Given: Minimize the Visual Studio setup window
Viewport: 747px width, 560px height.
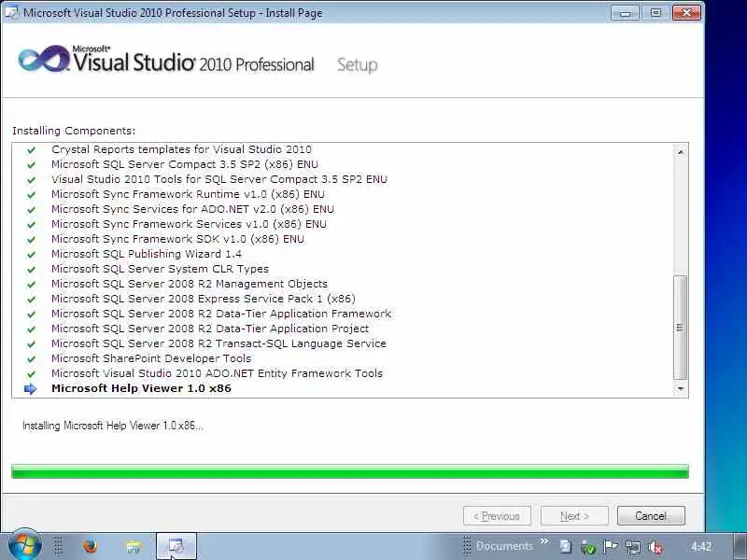Looking at the screenshot, I should point(626,13).
